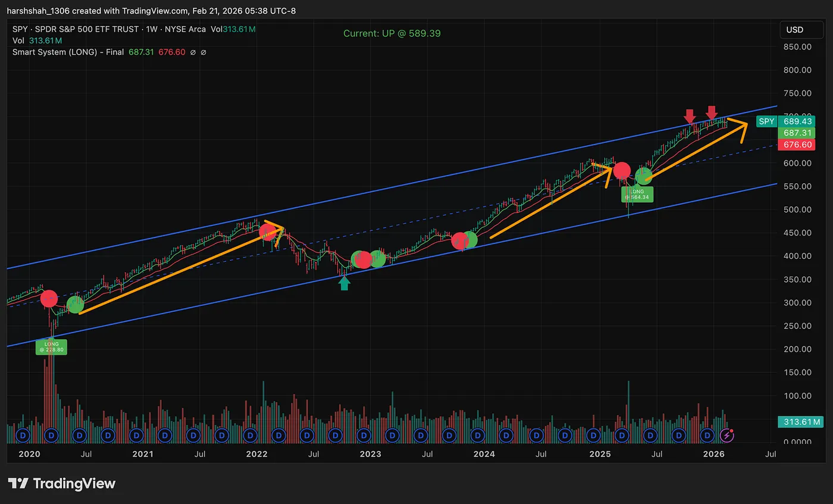This screenshot has height=504, width=833.
Task: Click the dividend marker directly above the 2022 label
Action: [x=249, y=436]
